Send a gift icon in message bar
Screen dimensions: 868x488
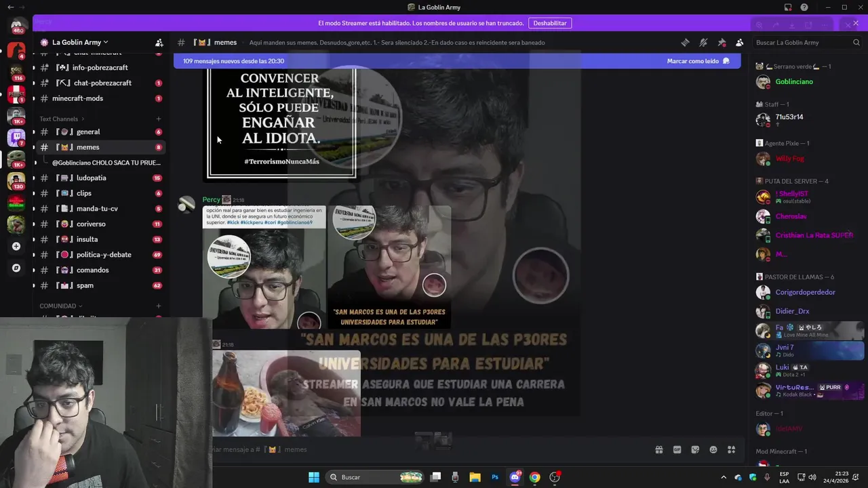pos(658,449)
